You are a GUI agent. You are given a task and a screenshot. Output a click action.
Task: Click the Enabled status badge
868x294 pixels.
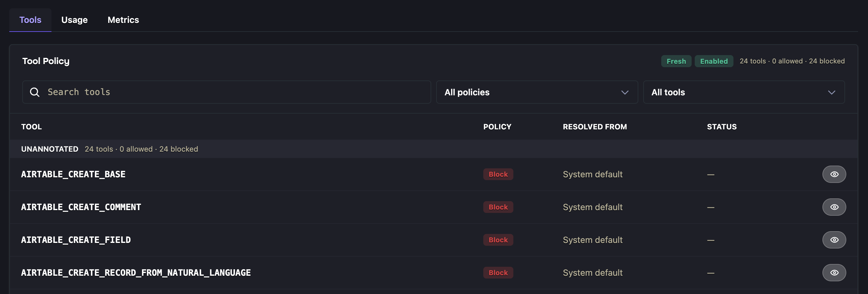point(714,61)
